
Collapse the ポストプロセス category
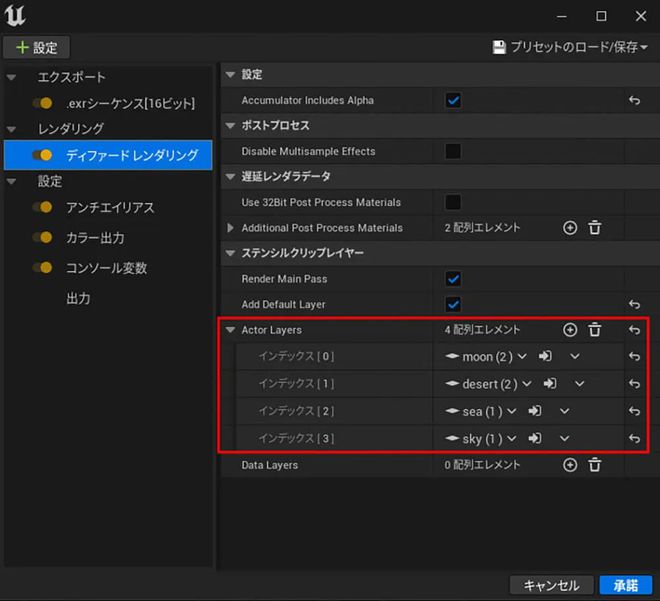(230, 125)
